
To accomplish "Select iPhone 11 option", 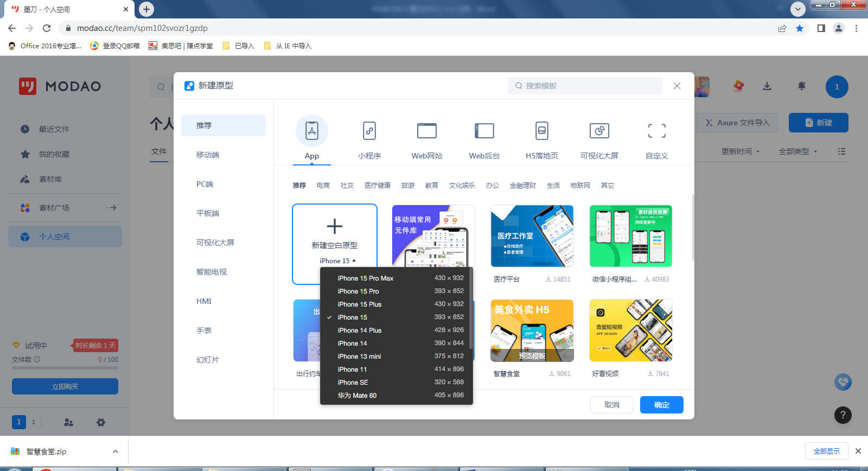I will click(x=397, y=369).
